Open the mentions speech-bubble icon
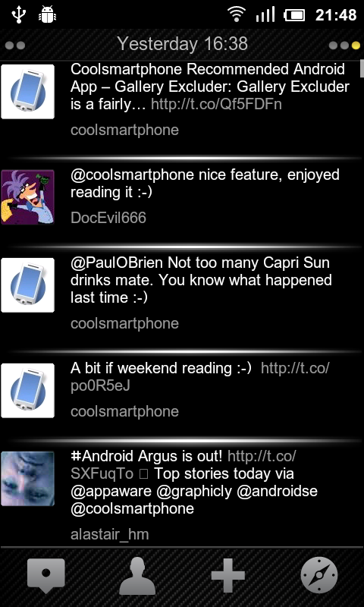364x607 pixels. click(x=46, y=575)
